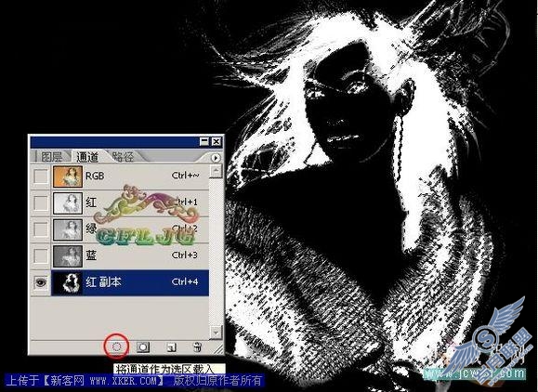Image resolution: width=538 pixels, height=392 pixels.
Task: Delete current channel trash icon
Action: pos(197,347)
